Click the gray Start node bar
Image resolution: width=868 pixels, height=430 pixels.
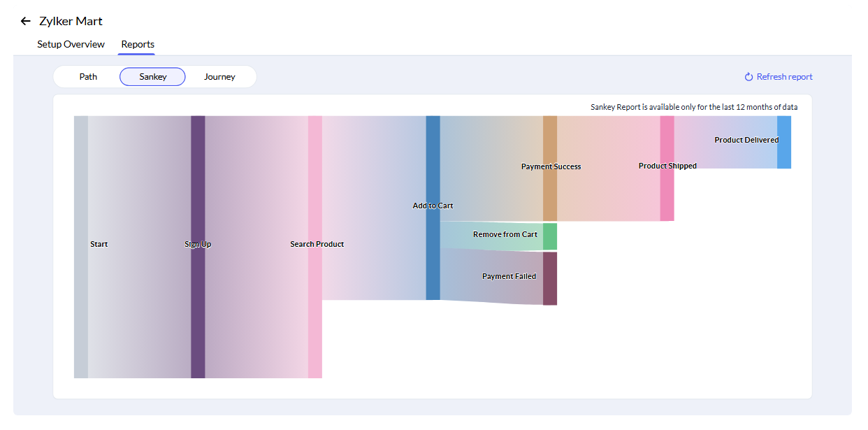click(x=81, y=247)
